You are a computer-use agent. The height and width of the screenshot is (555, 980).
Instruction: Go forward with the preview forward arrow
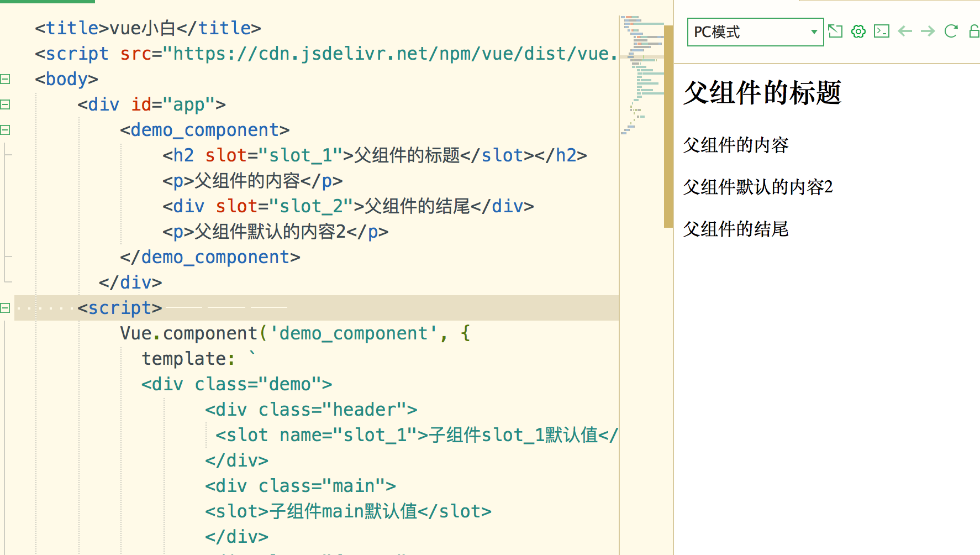pos(928,32)
